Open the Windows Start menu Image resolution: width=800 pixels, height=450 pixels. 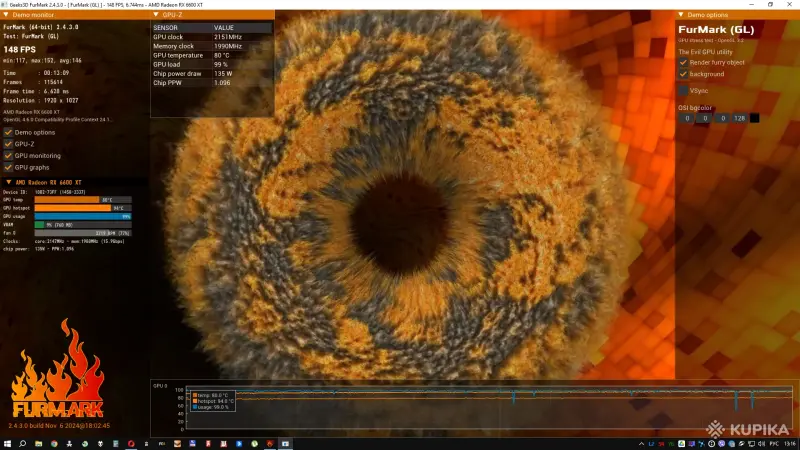point(7,444)
